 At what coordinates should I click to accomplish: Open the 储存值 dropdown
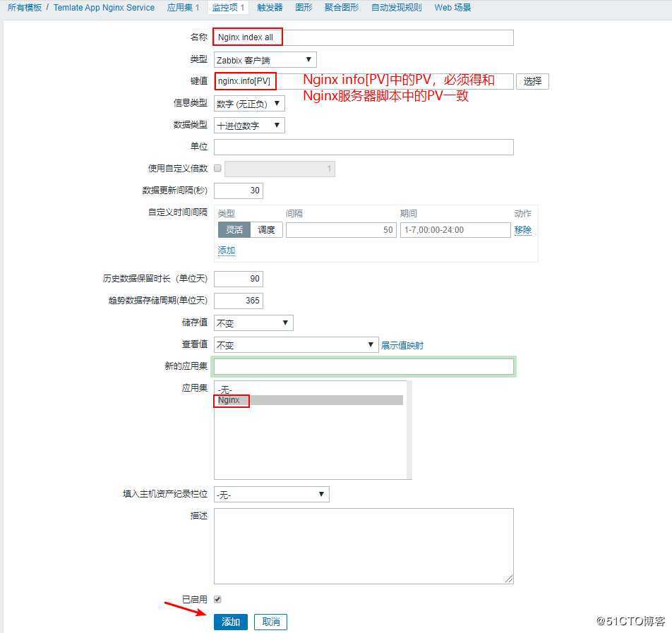[253, 322]
